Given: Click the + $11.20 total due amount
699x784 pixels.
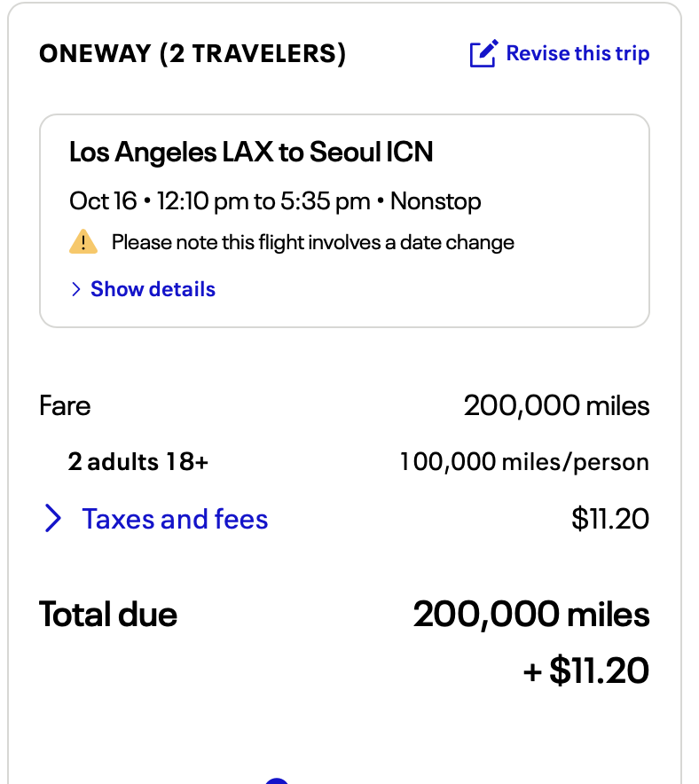Looking at the screenshot, I should [586, 670].
